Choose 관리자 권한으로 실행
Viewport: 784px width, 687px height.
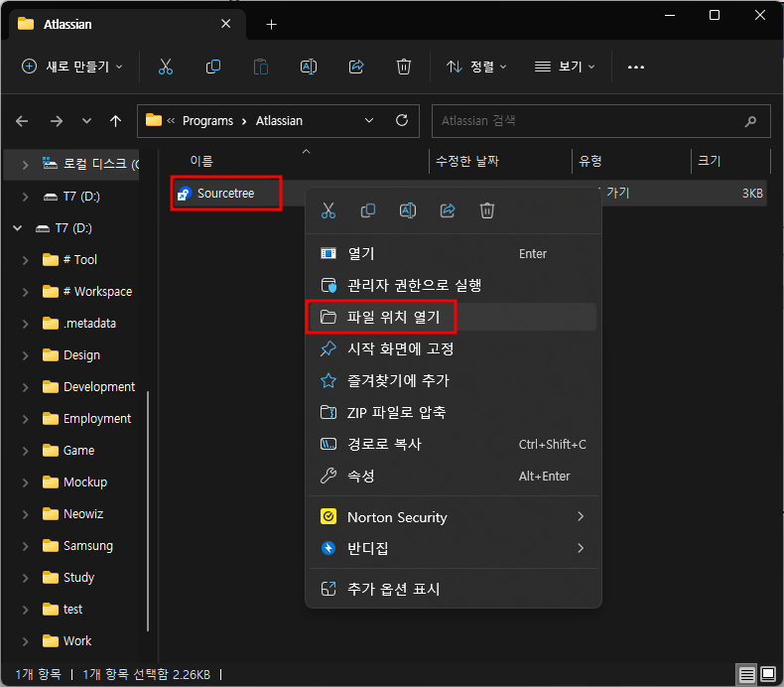click(x=453, y=285)
